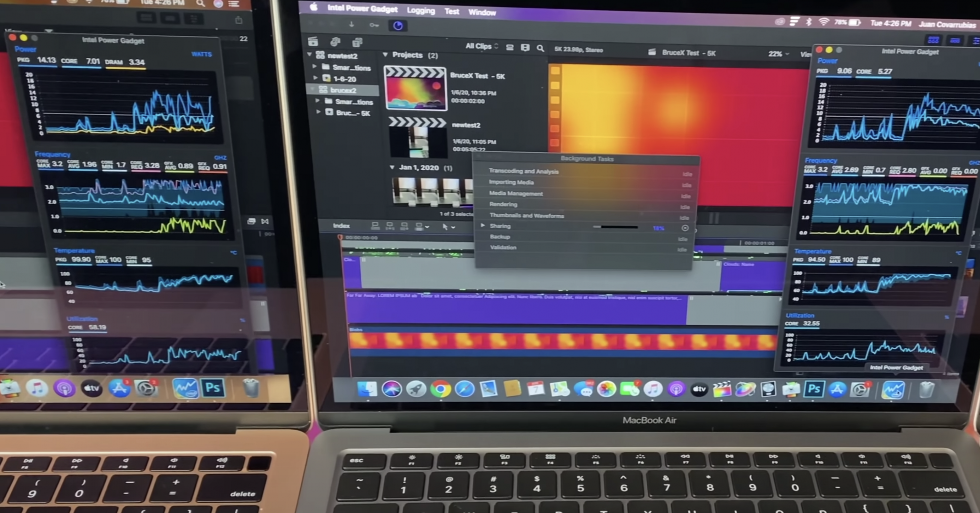Image resolution: width=980 pixels, height=513 pixels.
Task: Select the purple Far Far Away title clip
Action: [516, 308]
